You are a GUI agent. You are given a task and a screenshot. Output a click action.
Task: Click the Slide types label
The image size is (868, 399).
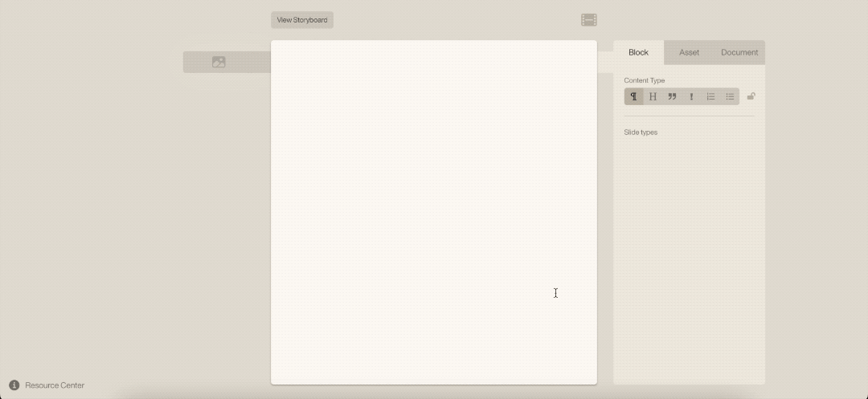pos(641,132)
